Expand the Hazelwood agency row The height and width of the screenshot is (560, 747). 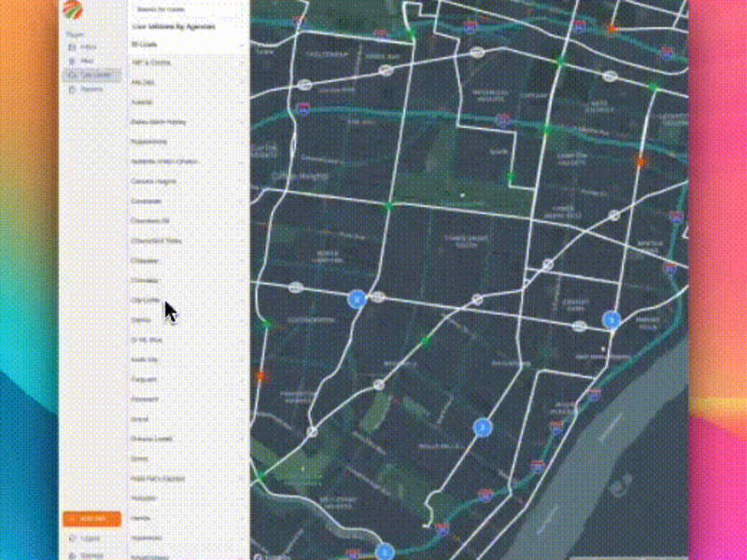click(189, 539)
